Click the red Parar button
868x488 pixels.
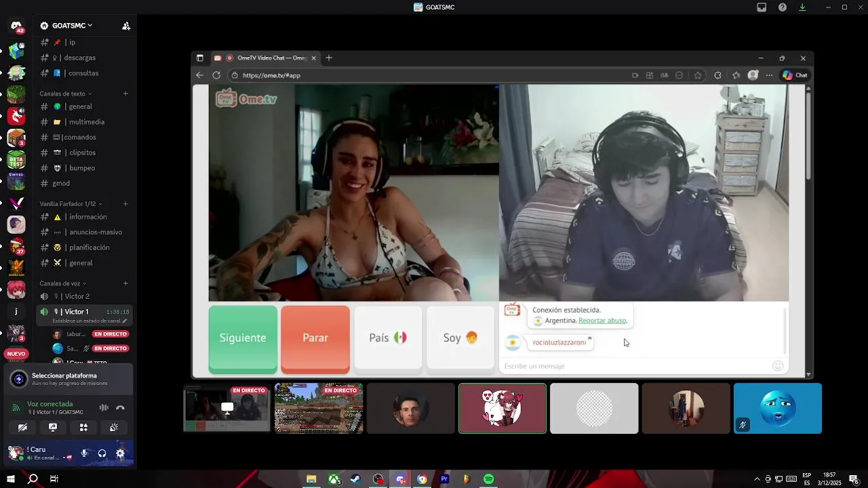[x=315, y=339]
